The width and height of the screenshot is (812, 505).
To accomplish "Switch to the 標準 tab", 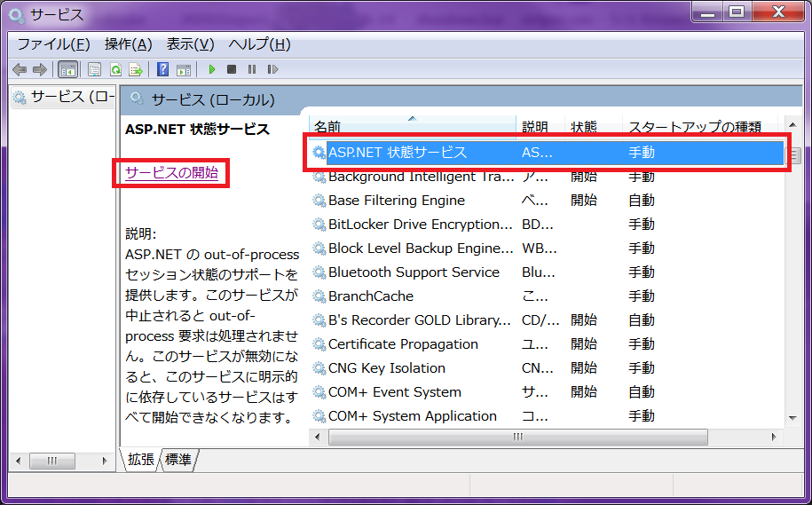I will 178,460.
